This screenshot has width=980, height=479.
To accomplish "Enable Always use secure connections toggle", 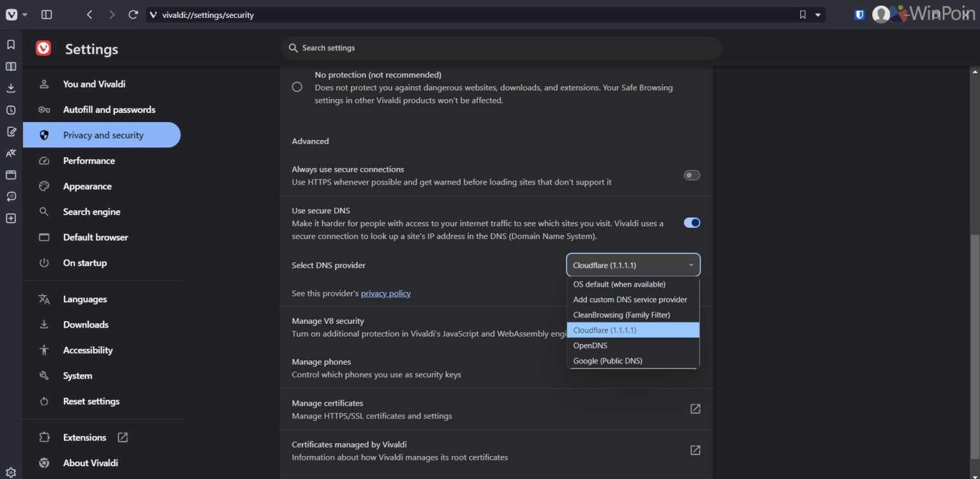I will [x=692, y=175].
